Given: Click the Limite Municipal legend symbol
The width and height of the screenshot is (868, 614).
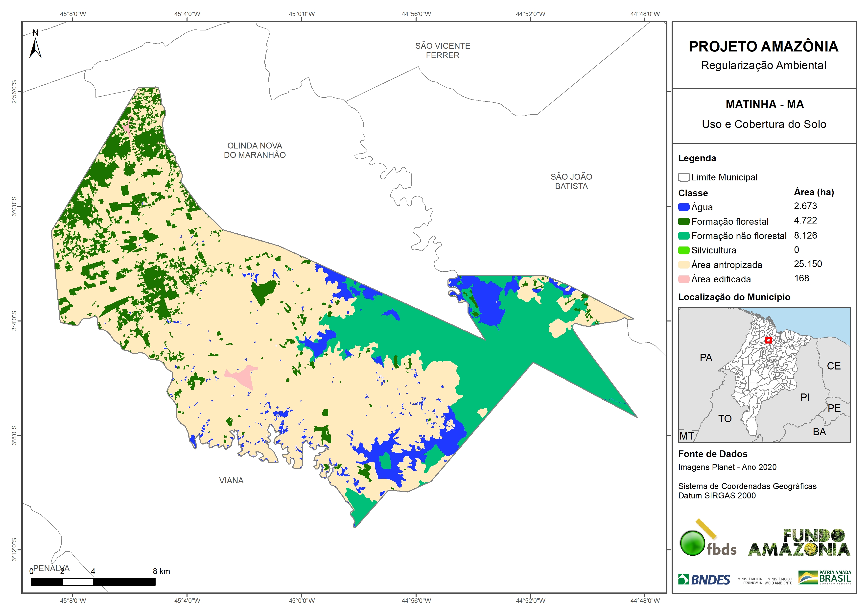Looking at the screenshot, I should click(x=683, y=177).
